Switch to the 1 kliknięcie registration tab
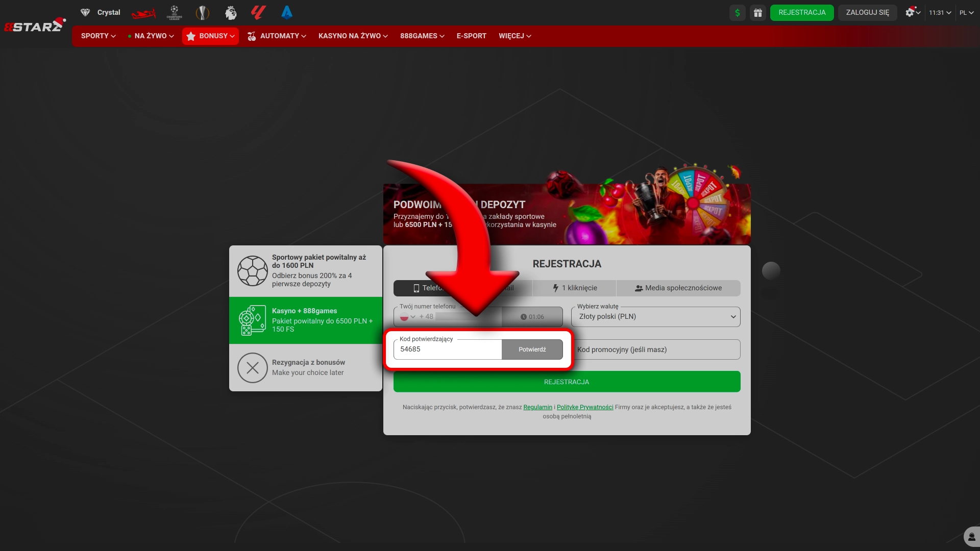 575,288
